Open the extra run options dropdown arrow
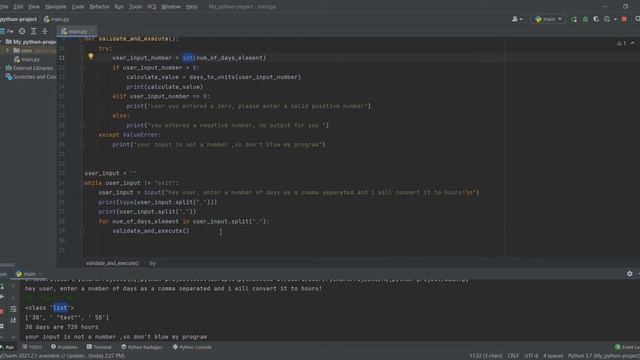Image resolution: width=640 pixels, height=360 pixels. [616, 19]
